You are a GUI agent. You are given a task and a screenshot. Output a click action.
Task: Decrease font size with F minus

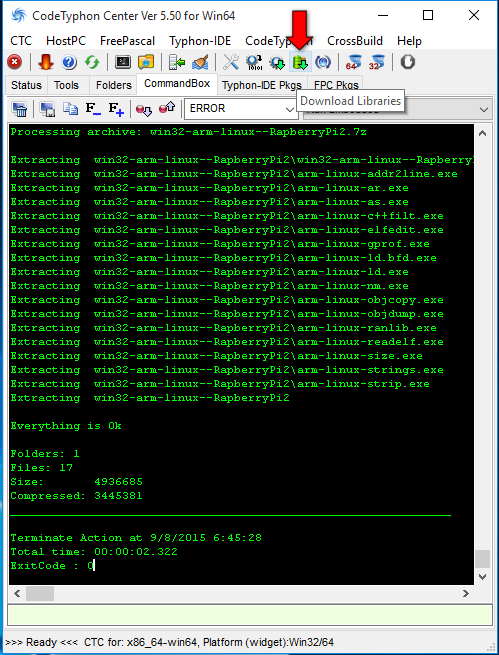93,109
